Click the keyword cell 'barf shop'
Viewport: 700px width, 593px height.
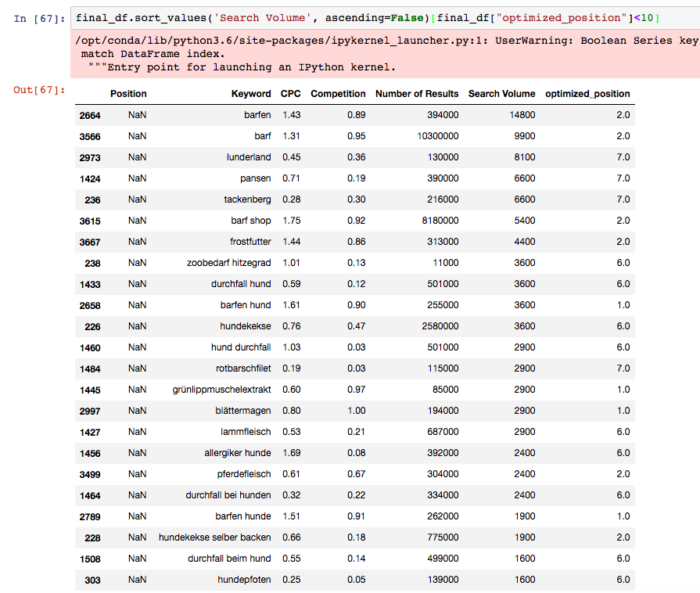(251, 221)
